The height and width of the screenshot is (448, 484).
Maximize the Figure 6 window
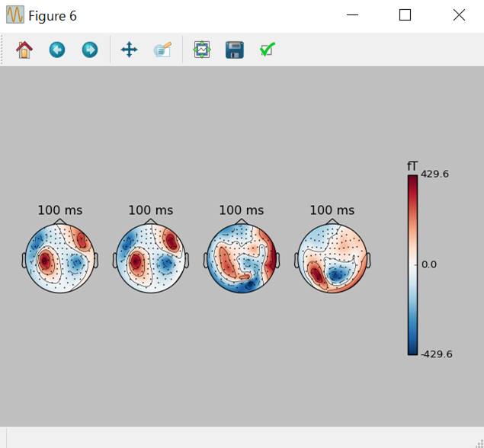405,15
